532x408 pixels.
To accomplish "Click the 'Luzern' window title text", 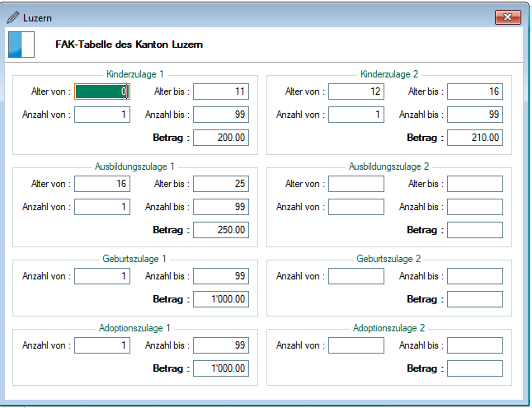I will pos(37,18).
